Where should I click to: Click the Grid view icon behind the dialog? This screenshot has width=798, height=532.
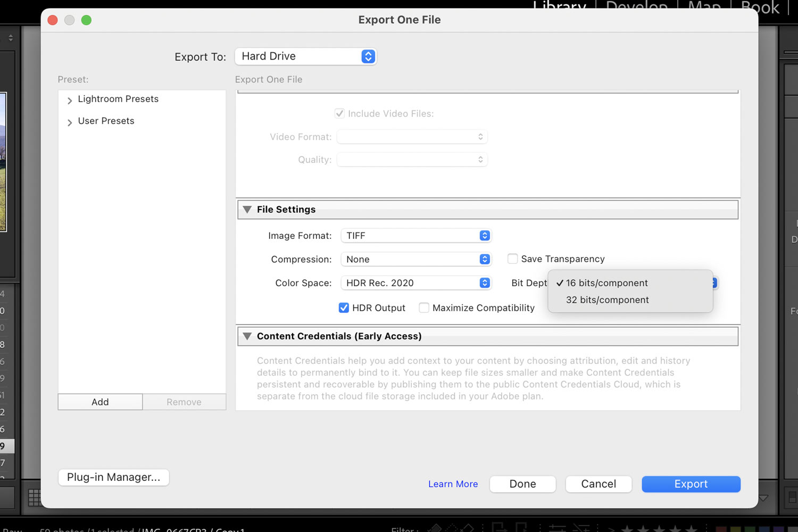34,497
